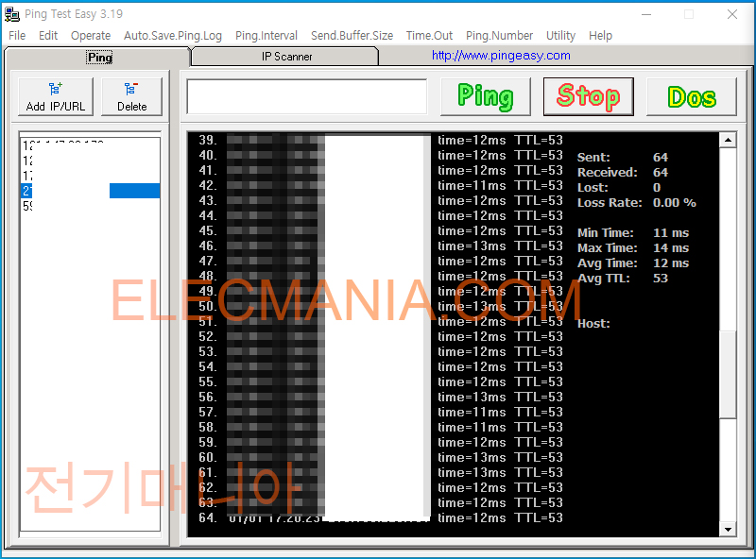Open the File menu
This screenshot has height=559, width=756.
click(x=16, y=35)
